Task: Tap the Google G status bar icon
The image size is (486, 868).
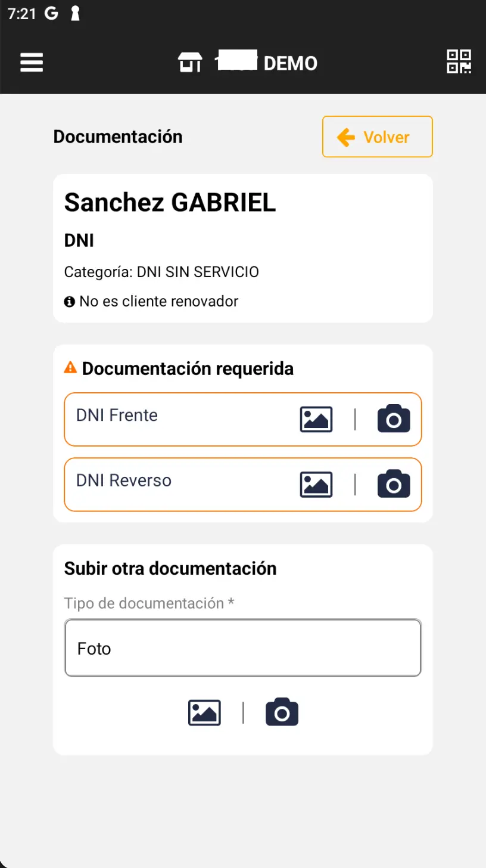Action: [51, 14]
